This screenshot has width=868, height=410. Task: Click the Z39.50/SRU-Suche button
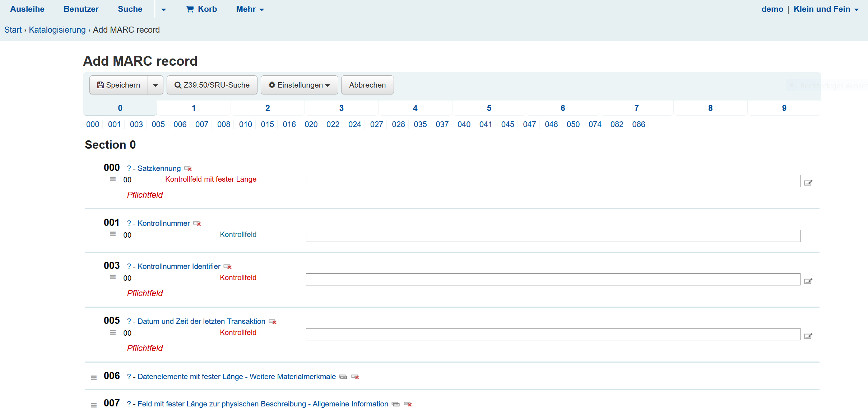[x=212, y=85]
